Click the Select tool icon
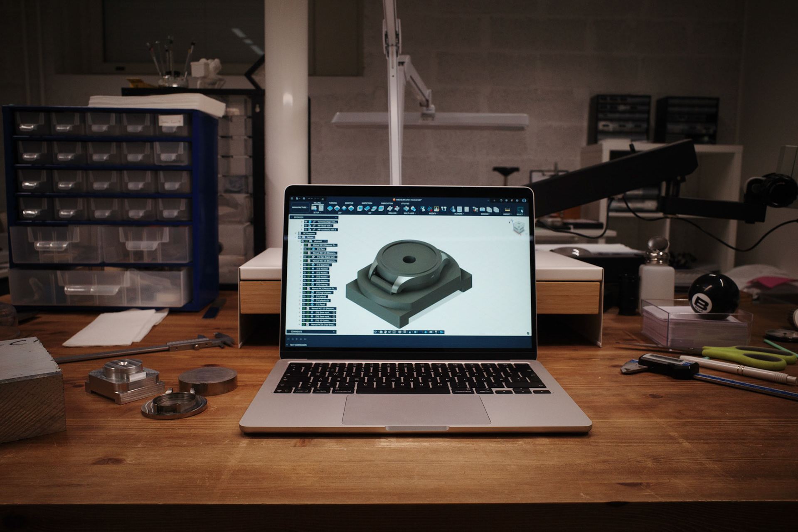This screenshot has height=532, width=798. (x=520, y=209)
